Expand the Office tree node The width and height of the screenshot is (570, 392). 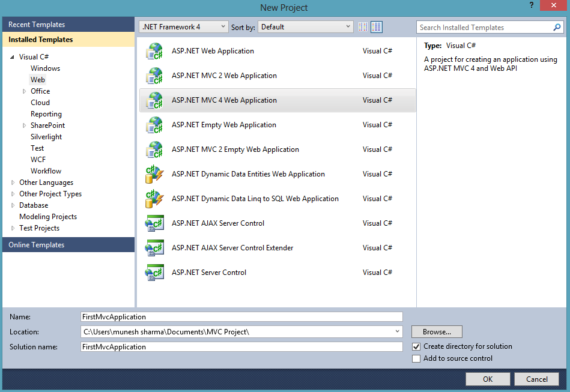click(24, 91)
